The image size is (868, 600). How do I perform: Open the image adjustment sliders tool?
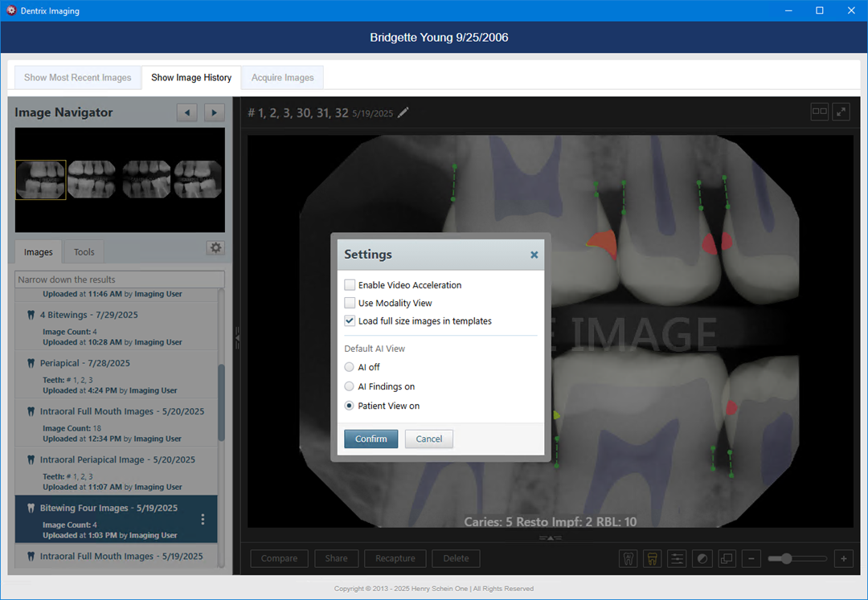[x=678, y=558]
